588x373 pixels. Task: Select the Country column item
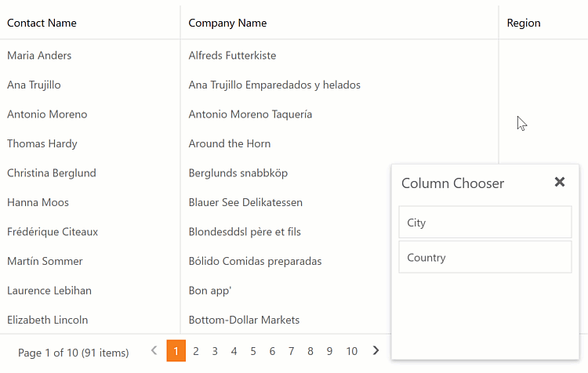(x=485, y=258)
